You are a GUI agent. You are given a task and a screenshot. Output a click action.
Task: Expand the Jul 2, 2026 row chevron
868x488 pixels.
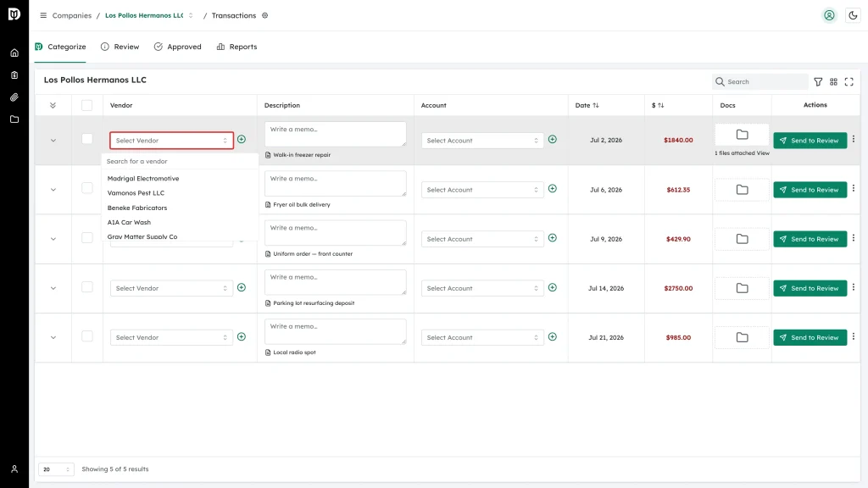tap(53, 141)
